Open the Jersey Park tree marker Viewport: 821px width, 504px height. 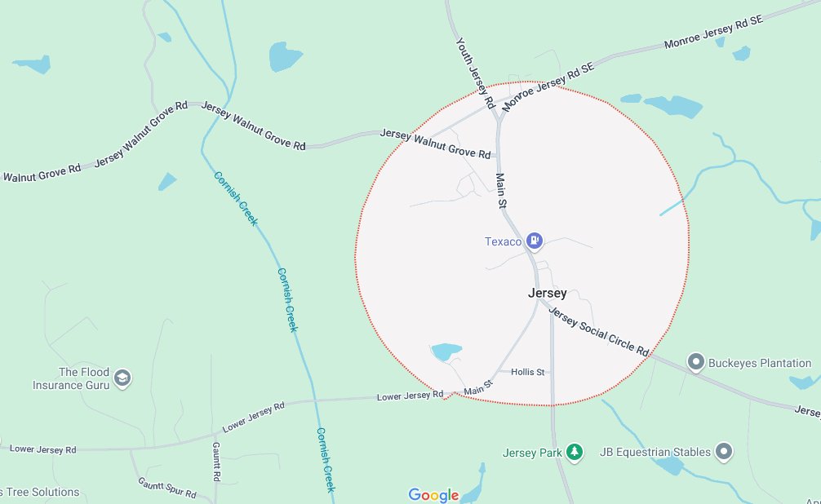point(575,452)
